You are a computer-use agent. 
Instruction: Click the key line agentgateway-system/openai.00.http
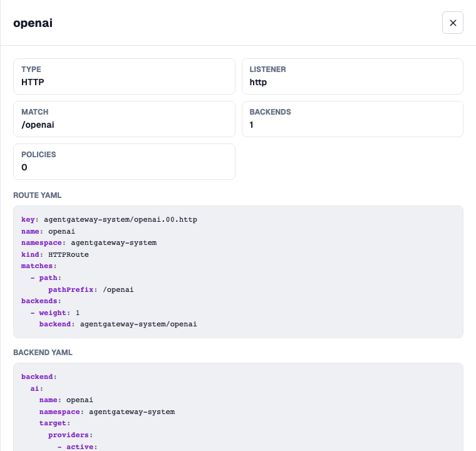[x=109, y=220]
